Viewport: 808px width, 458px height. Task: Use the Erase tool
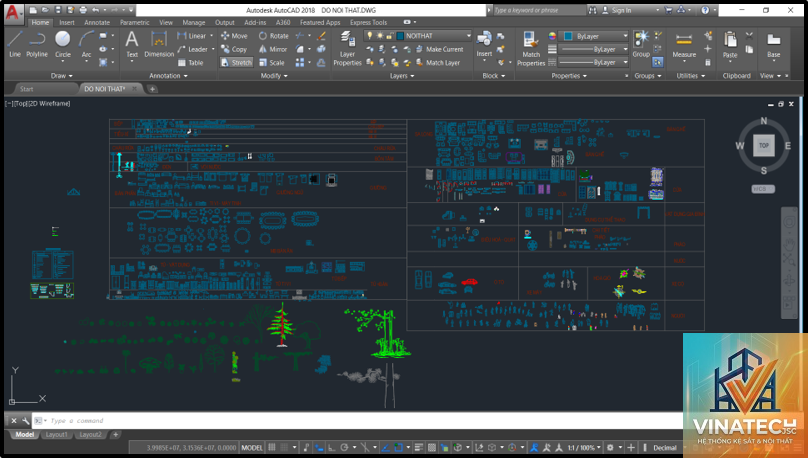(321, 36)
